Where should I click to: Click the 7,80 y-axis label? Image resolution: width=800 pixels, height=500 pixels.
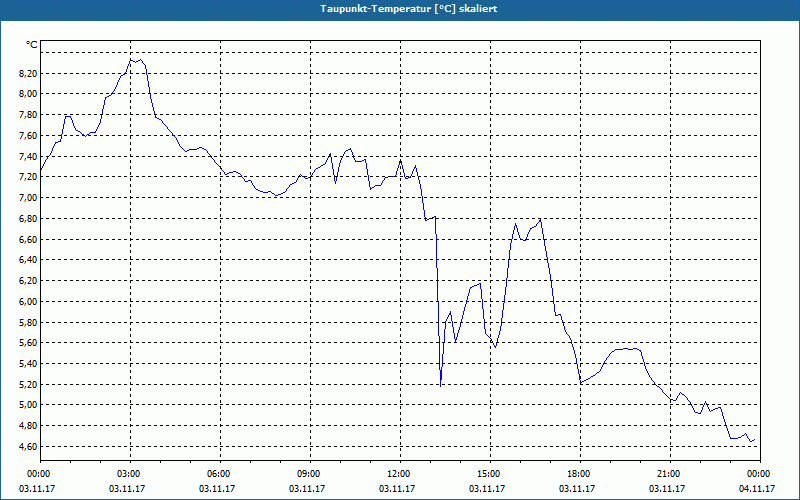[x=29, y=115]
